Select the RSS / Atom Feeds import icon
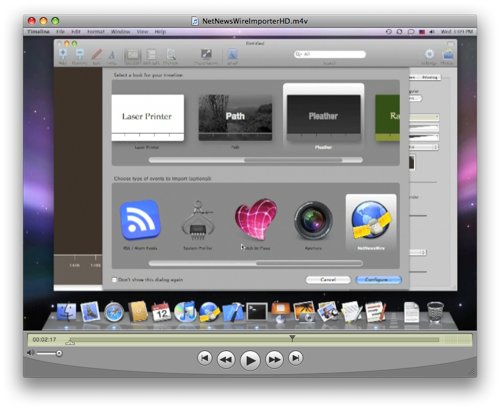The height and width of the screenshot is (409, 500). pyautogui.click(x=140, y=219)
